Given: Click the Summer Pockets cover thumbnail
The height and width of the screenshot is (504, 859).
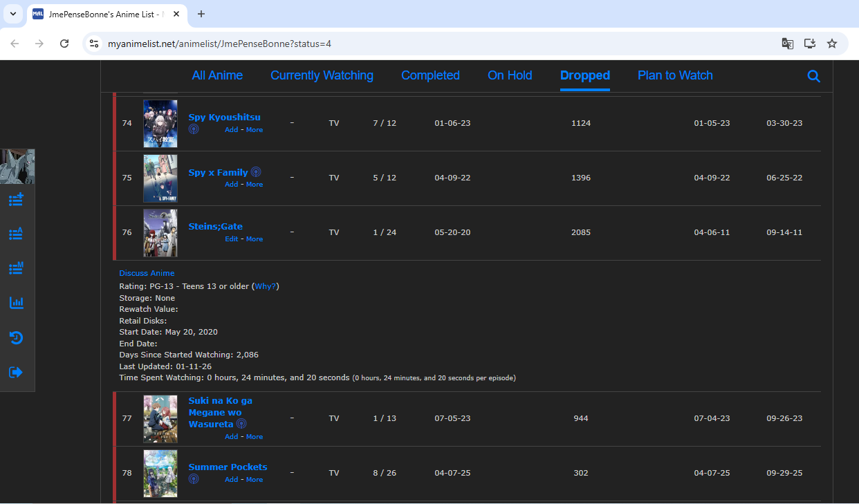Looking at the screenshot, I should pyautogui.click(x=160, y=474).
